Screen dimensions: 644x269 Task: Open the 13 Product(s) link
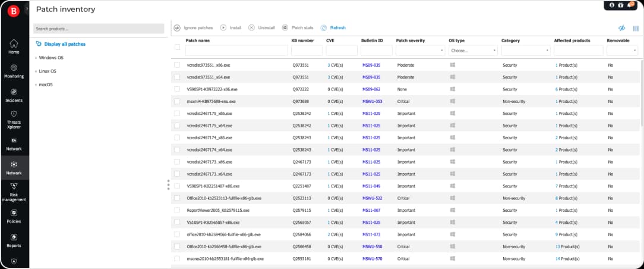567,246
